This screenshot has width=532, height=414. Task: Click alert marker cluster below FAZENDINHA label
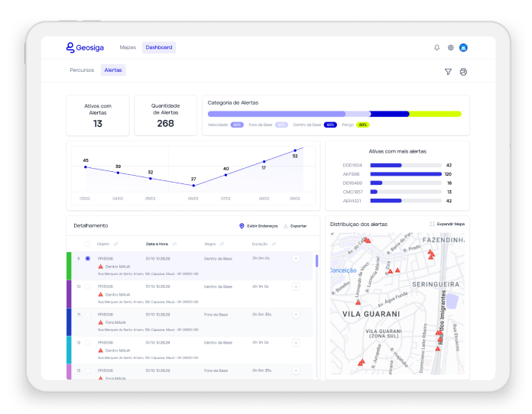431,254
